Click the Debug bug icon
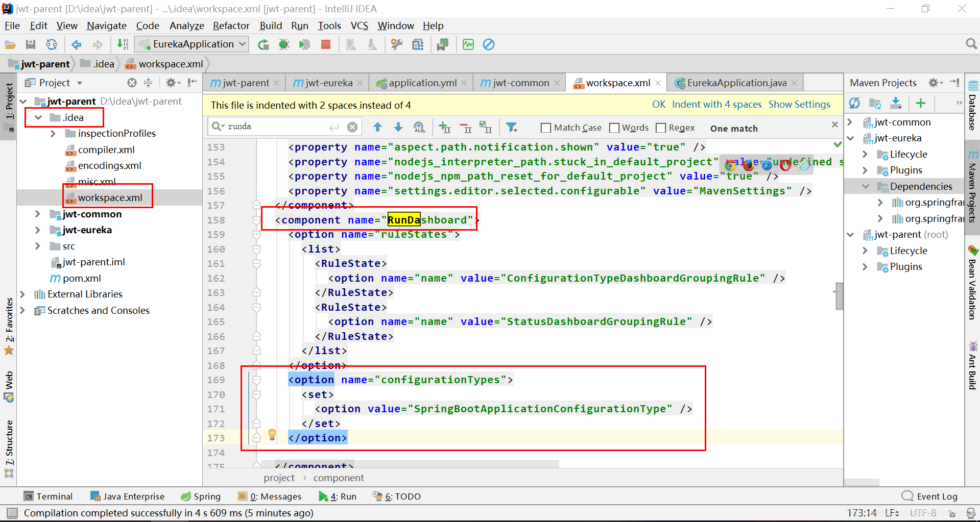Image resolution: width=980 pixels, height=522 pixels. 284,44
